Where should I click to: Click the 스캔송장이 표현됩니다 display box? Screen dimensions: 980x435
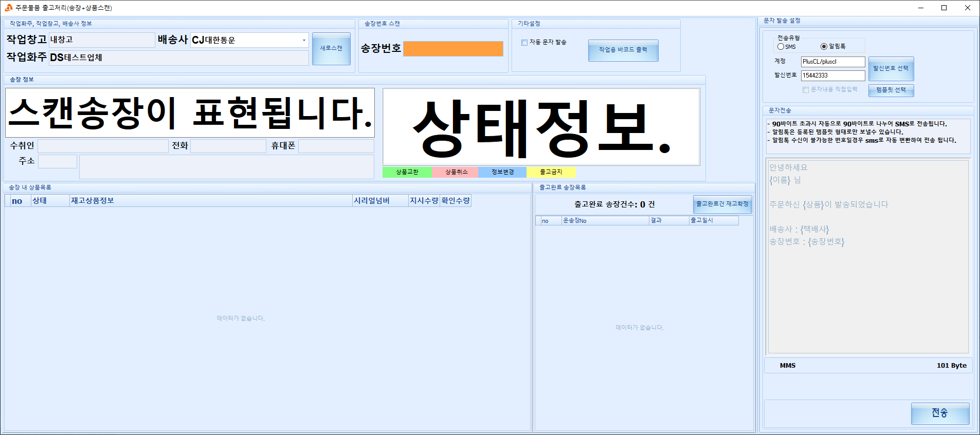[x=190, y=112]
